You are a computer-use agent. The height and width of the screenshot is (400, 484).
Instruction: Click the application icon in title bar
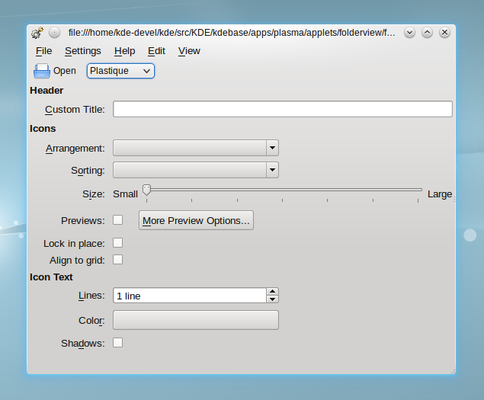click(x=37, y=33)
